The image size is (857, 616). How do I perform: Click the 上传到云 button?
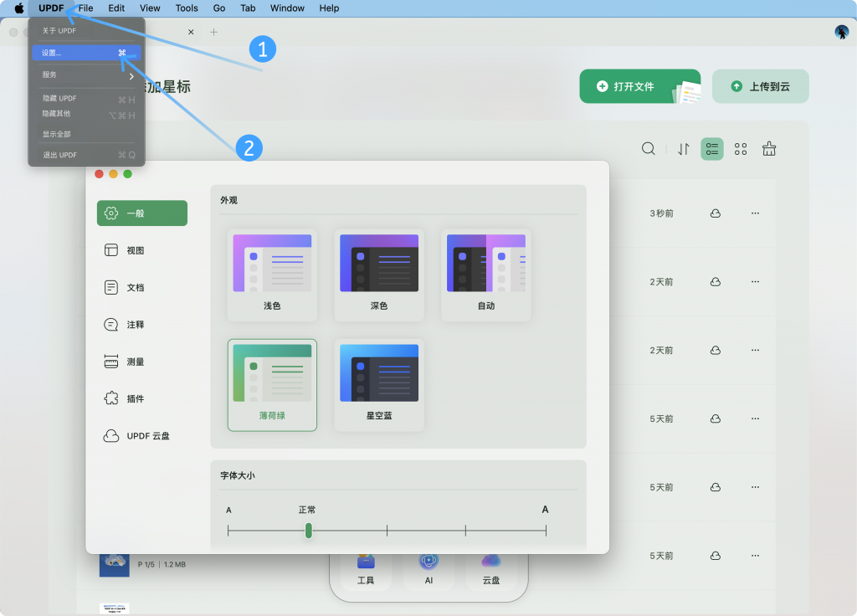[760, 86]
